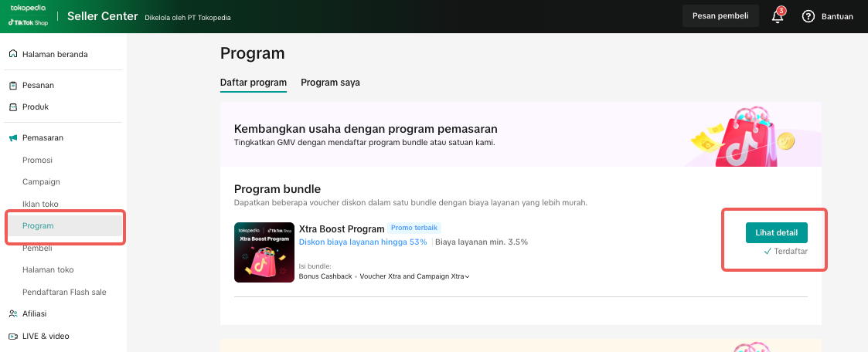
Task: Click Diskon biaya layanan hingga 53% text
Action: (363, 242)
